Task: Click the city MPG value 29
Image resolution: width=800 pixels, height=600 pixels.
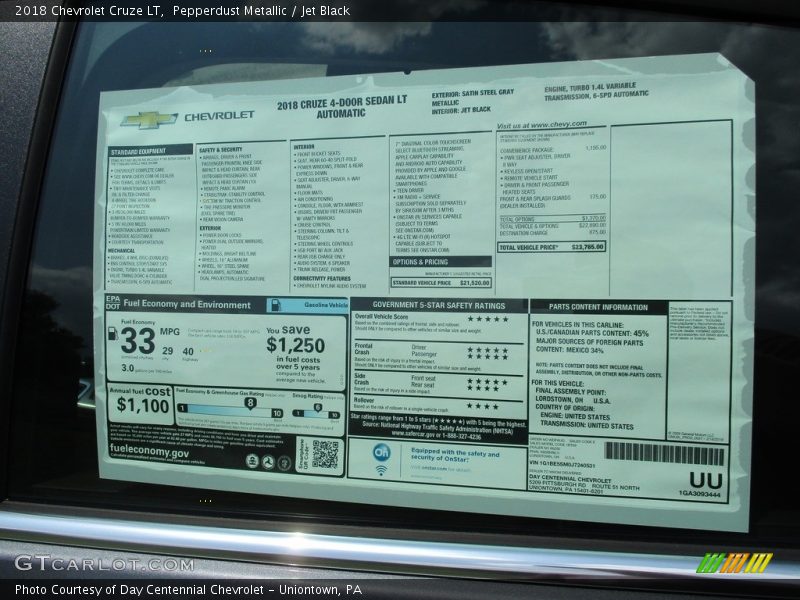Action: point(167,351)
